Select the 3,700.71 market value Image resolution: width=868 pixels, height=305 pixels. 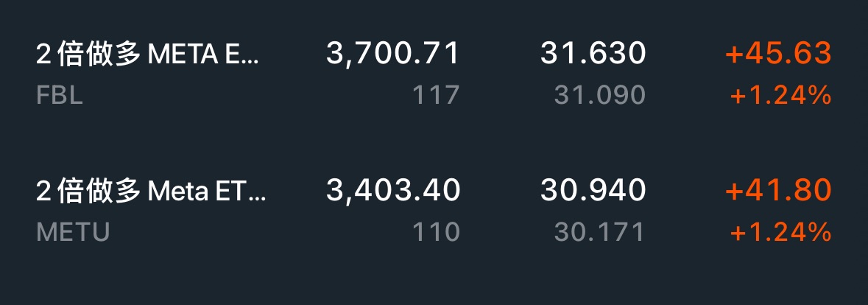tap(392, 54)
